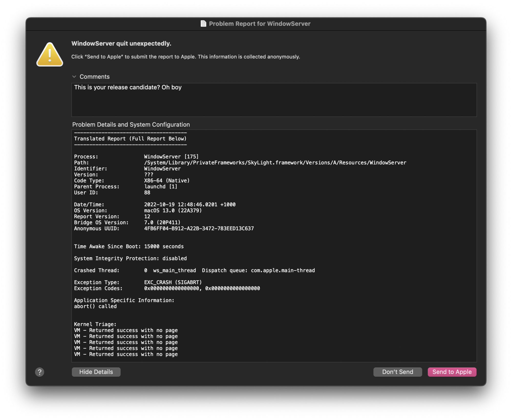Collapse the Comments disclosure chevron
The image size is (512, 420).
coord(74,77)
